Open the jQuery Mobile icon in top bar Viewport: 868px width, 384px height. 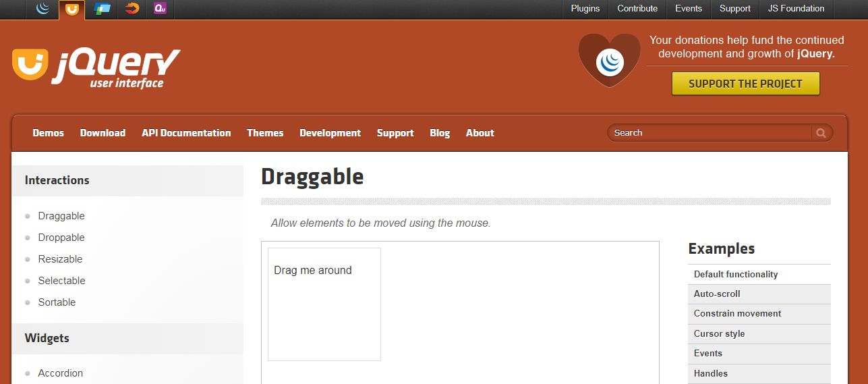click(x=103, y=9)
